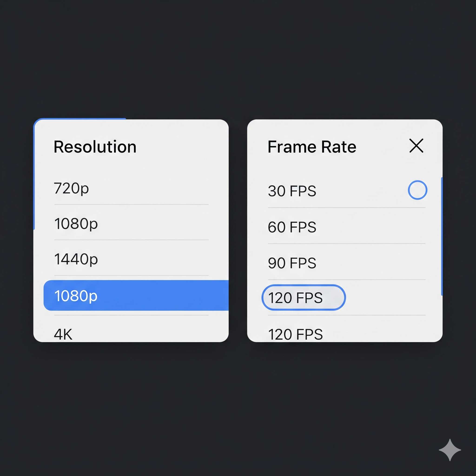Image resolution: width=476 pixels, height=476 pixels.
Task: Close the Frame Rate panel with X
Action: tap(416, 145)
